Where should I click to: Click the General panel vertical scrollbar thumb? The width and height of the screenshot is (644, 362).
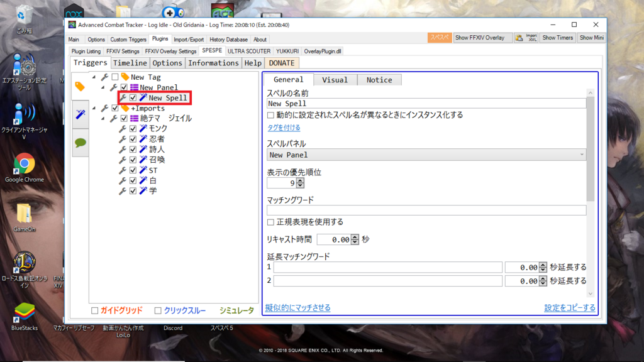[x=591, y=148]
